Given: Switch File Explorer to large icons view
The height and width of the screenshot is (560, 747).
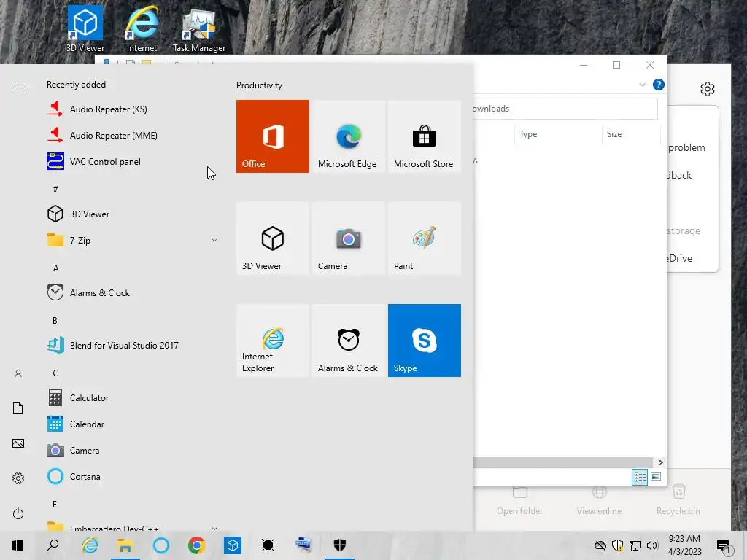Looking at the screenshot, I should click(x=656, y=477).
